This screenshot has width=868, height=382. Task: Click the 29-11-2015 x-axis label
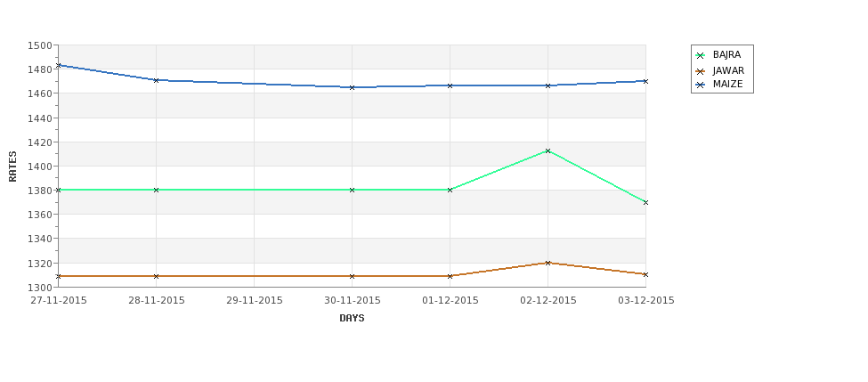[255, 301]
